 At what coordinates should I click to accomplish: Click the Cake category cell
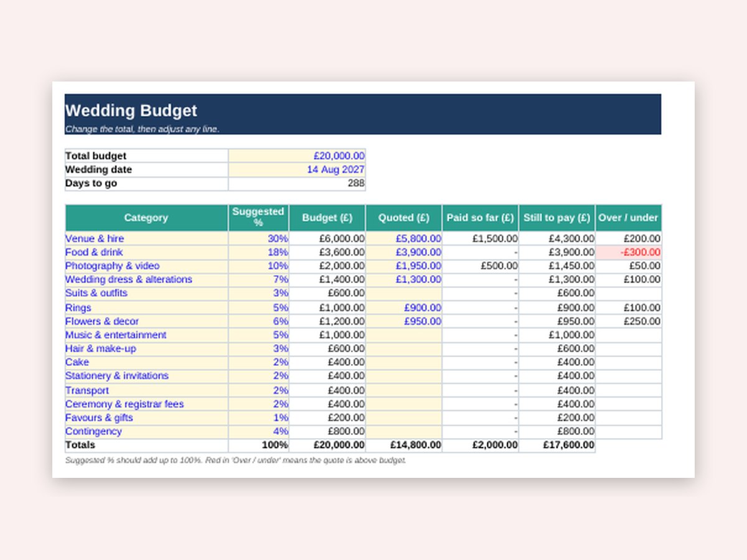[x=146, y=362]
